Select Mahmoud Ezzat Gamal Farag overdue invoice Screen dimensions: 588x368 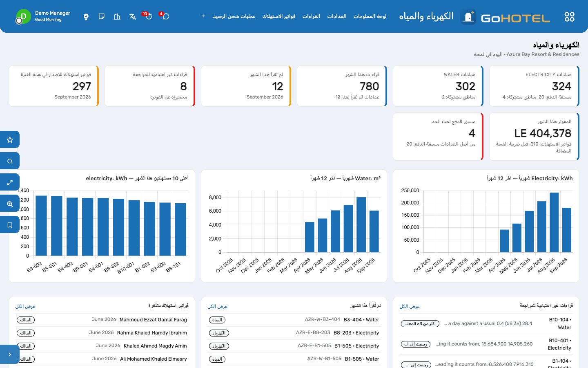pyautogui.click(x=102, y=320)
